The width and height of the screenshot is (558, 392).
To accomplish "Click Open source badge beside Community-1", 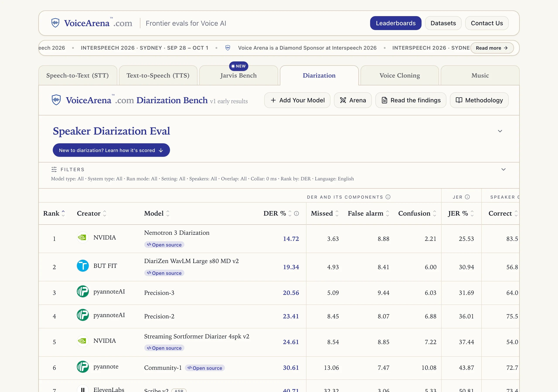I will [205, 368].
